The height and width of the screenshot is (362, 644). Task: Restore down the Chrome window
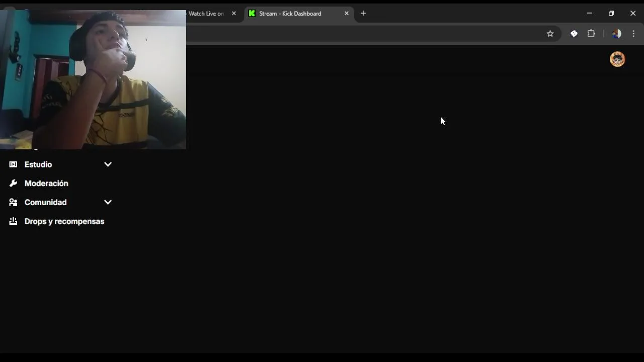(611, 14)
